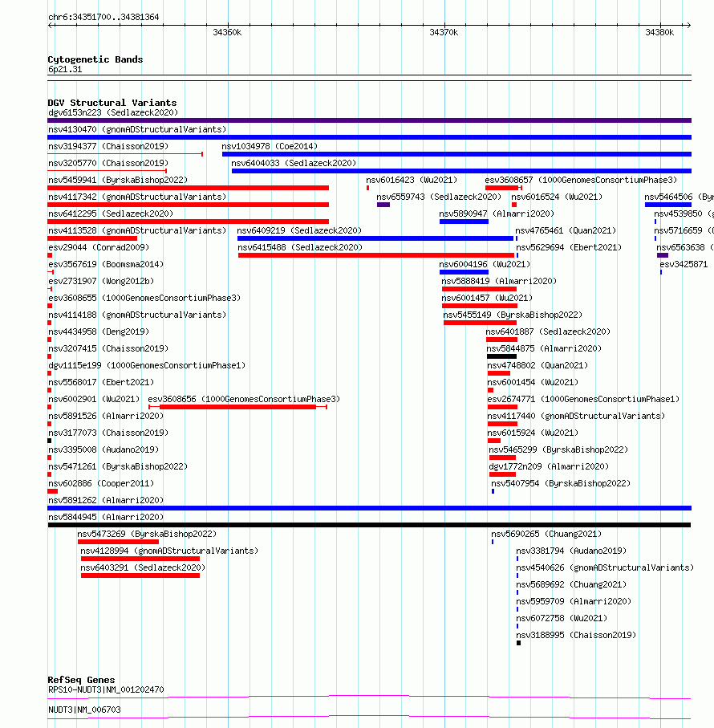Select variant nsv5690265 (Chuang2021)

(x=546, y=534)
